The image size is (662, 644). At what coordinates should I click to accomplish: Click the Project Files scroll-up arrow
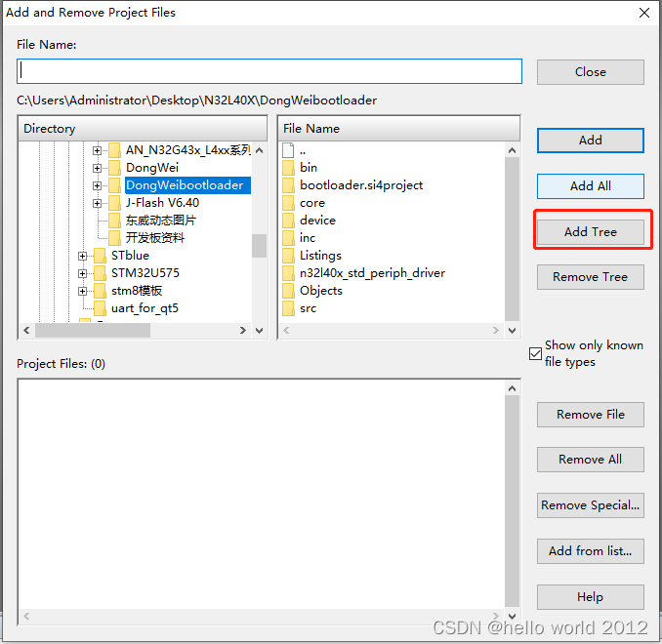(x=512, y=388)
